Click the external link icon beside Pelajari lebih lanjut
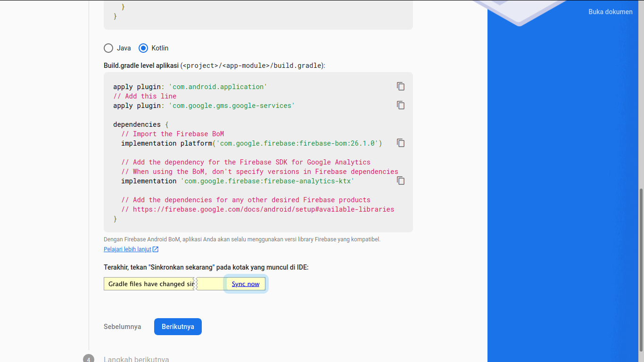 (x=156, y=249)
